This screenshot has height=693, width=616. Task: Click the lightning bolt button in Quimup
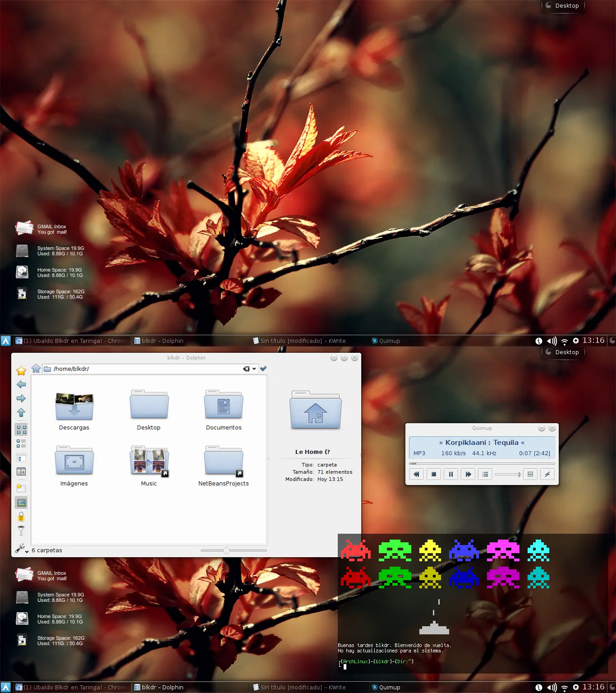[547, 474]
